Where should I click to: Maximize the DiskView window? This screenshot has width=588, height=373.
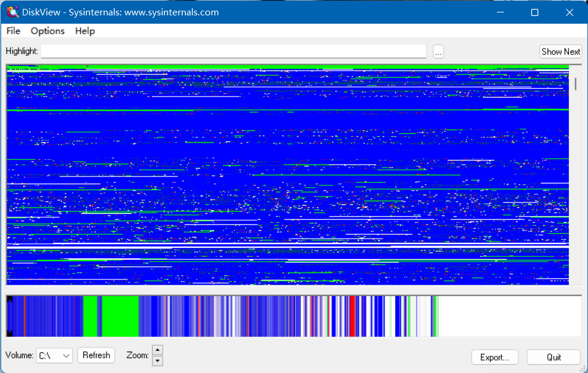tap(535, 12)
